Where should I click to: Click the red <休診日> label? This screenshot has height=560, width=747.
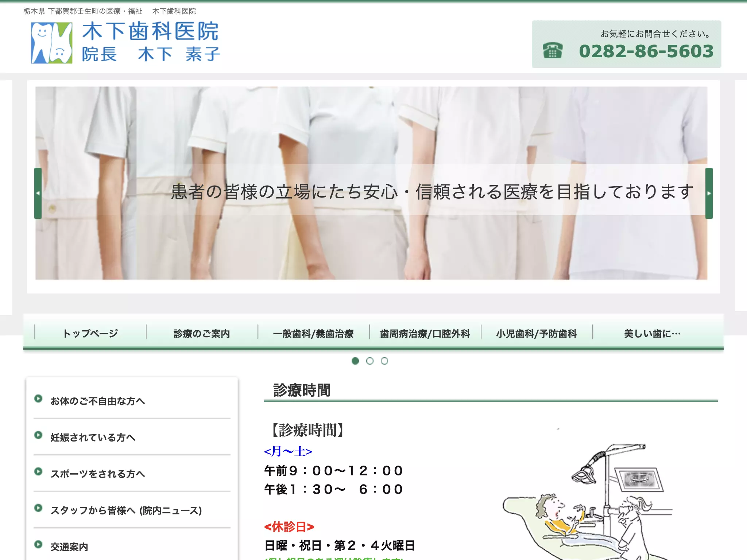click(289, 527)
